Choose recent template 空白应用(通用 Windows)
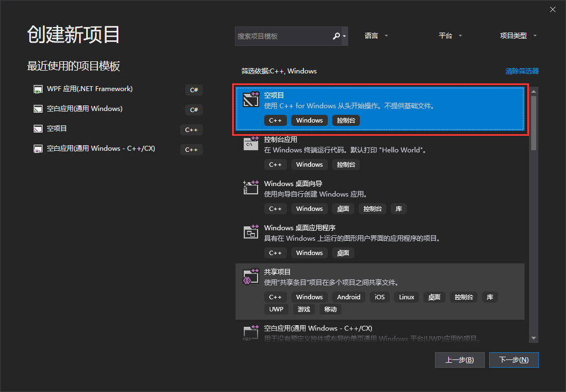Screen dimensions: 566x392 click(118, 109)
